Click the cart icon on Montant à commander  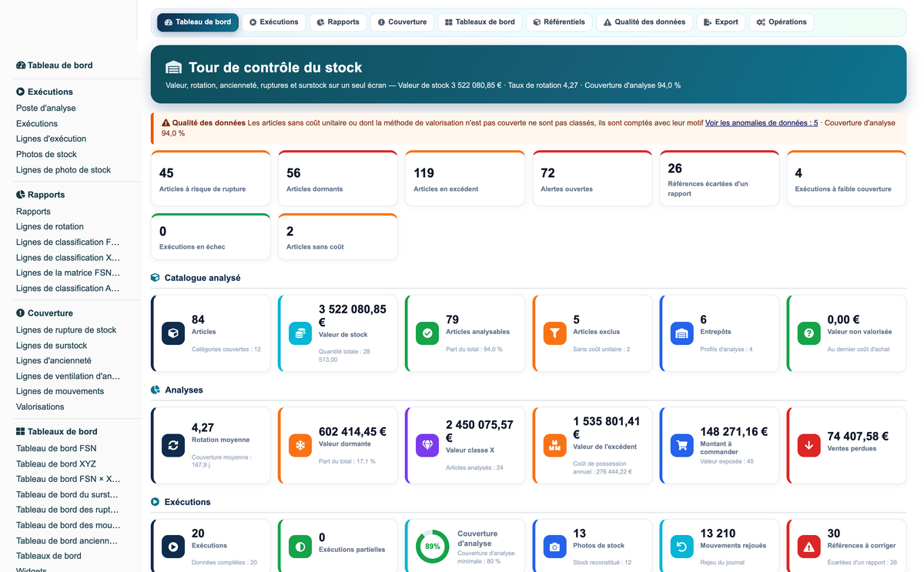tap(681, 445)
